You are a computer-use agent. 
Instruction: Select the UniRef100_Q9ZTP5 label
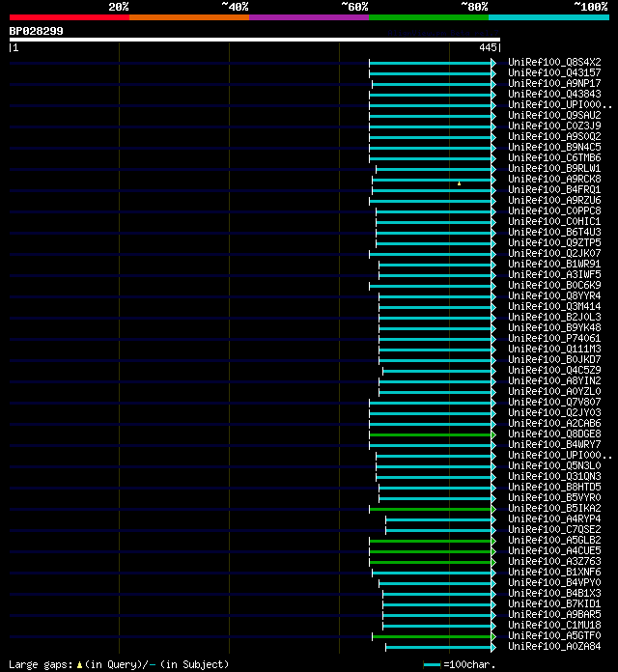click(x=554, y=242)
